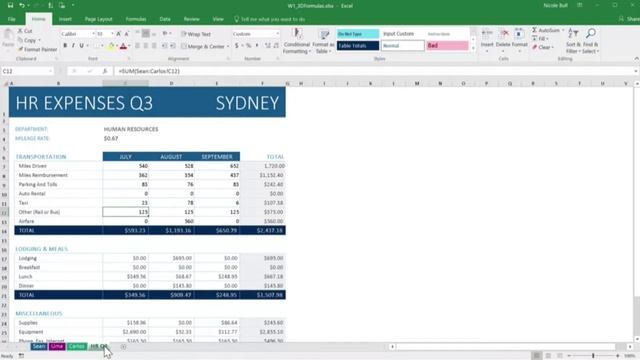Apply the Input Custom cell style
Screen dimensions: 640x360
pyautogui.click(x=402, y=34)
